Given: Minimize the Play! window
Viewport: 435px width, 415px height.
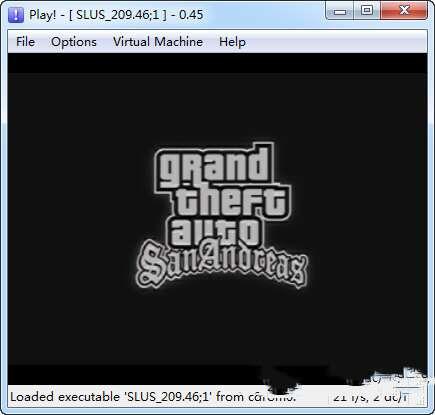Looking at the screenshot, I should (x=339, y=11).
